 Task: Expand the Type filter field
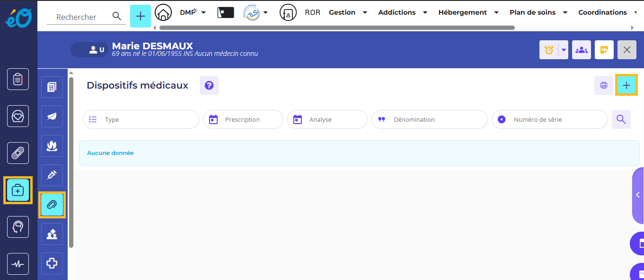tap(141, 119)
